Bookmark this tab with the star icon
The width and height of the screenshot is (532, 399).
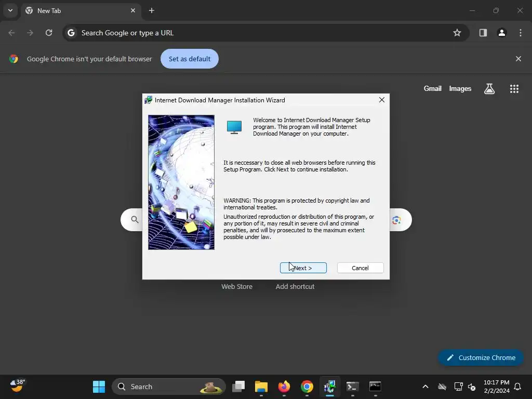tap(457, 33)
